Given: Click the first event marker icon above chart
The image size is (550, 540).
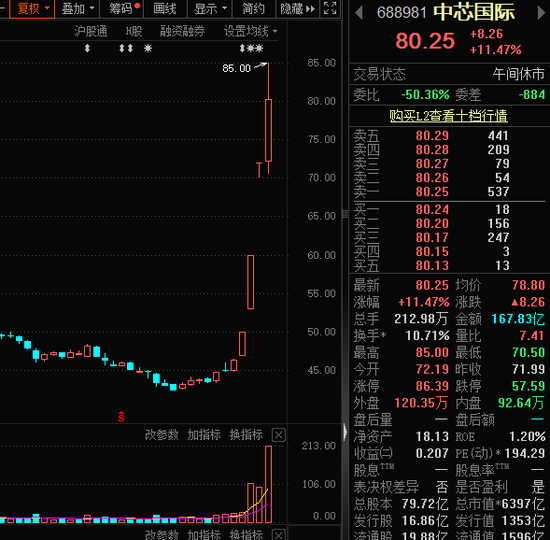Looking at the screenshot, I should [87, 48].
